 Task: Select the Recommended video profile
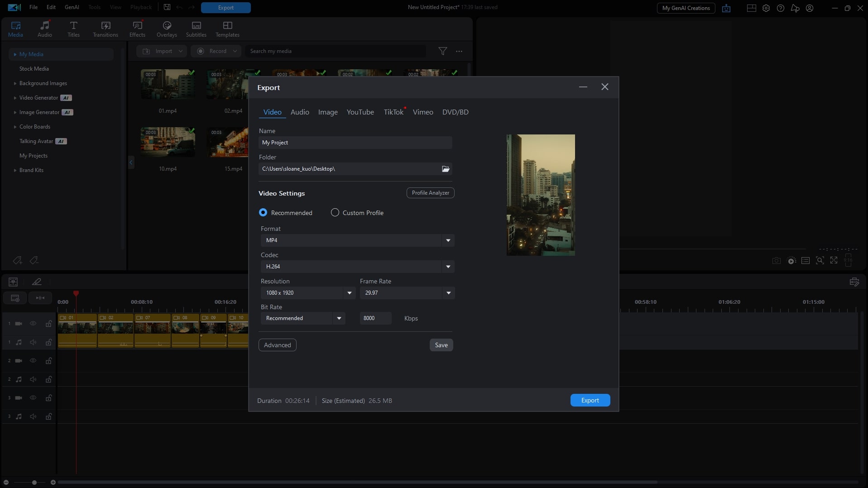coord(263,212)
